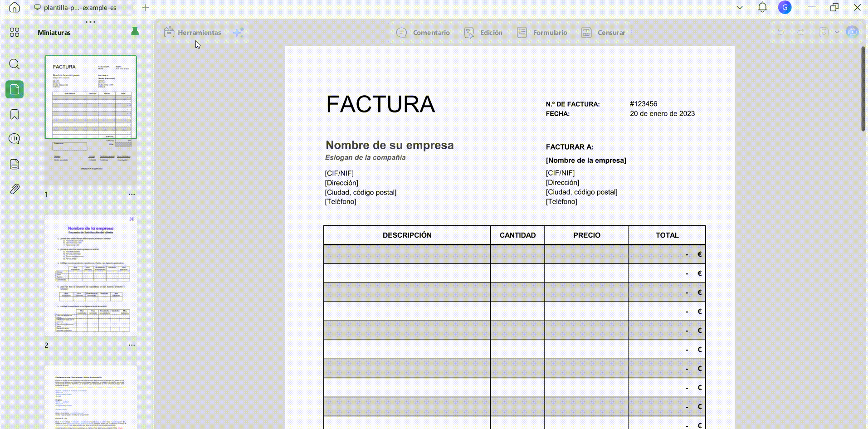This screenshot has height=429, width=868.
Task: Select page 2 thumbnail
Action: (x=91, y=275)
